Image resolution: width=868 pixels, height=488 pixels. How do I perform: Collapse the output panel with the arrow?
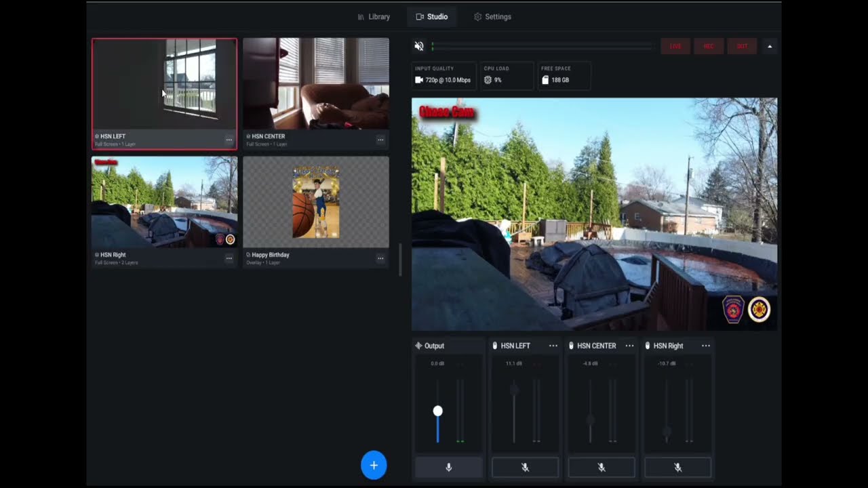tap(770, 46)
